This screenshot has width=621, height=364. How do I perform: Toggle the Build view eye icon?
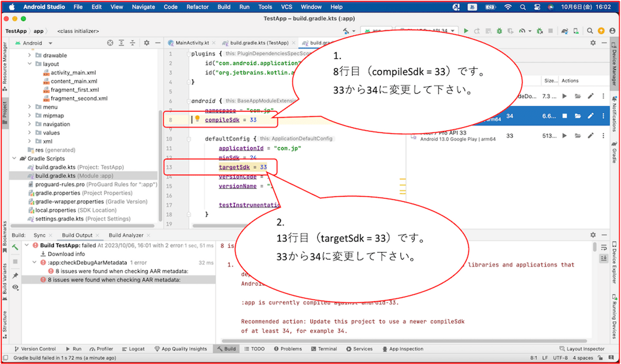point(16,287)
